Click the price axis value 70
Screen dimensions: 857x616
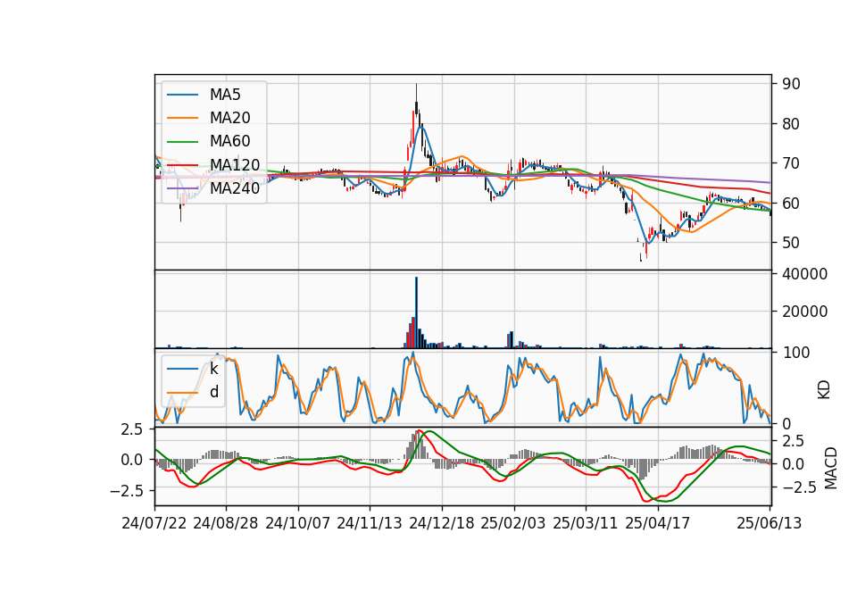791,163
